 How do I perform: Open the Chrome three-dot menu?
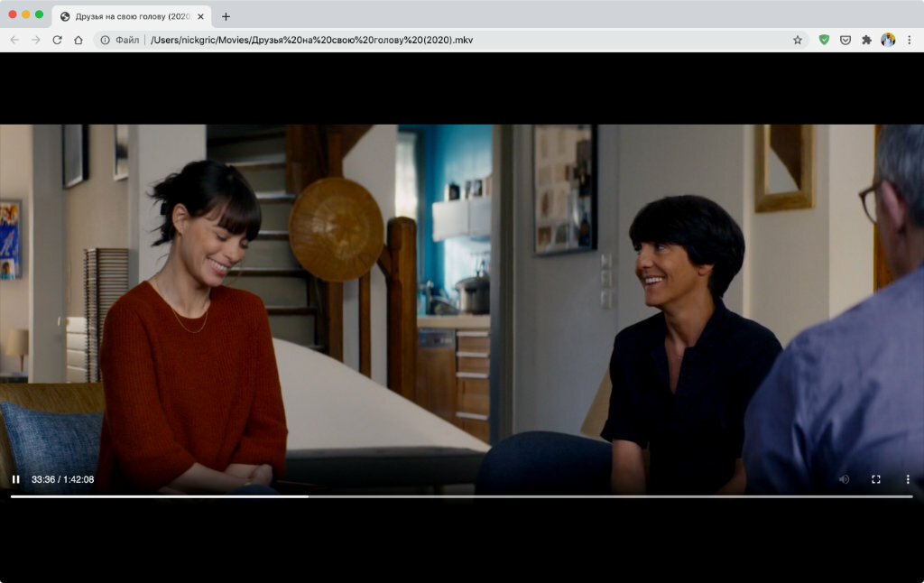(909, 40)
